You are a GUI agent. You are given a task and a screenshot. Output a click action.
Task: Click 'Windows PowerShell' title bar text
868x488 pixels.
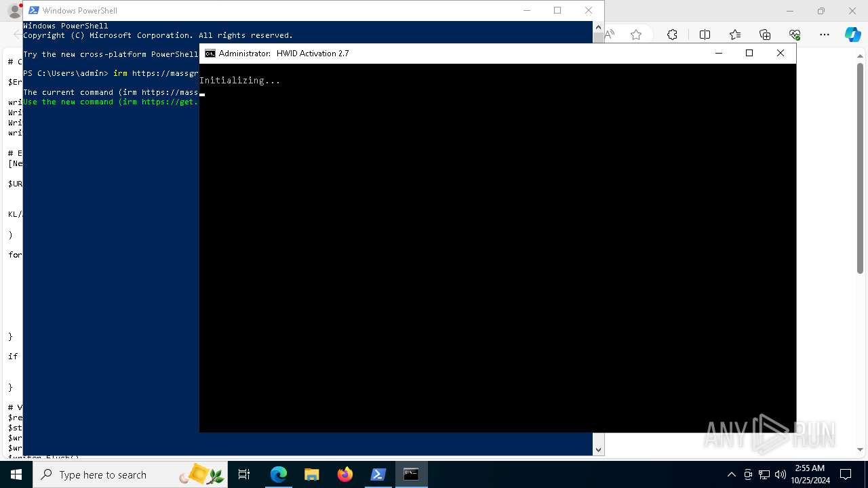point(80,11)
